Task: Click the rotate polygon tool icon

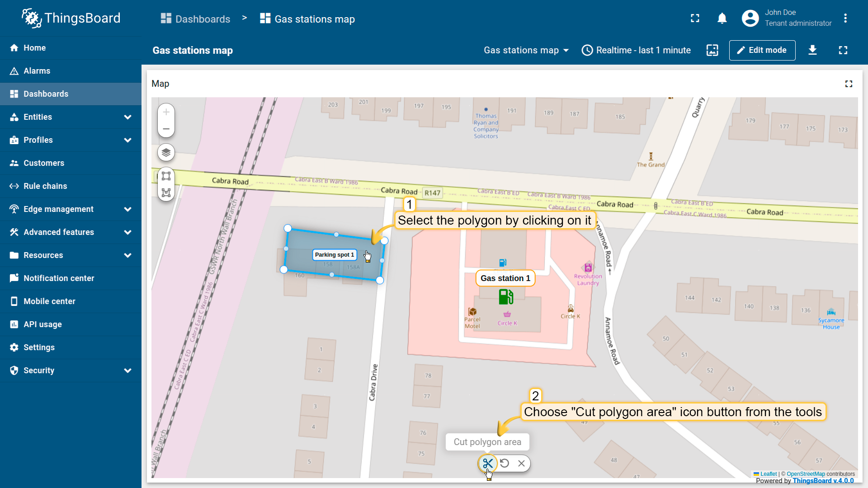Action: click(x=505, y=463)
